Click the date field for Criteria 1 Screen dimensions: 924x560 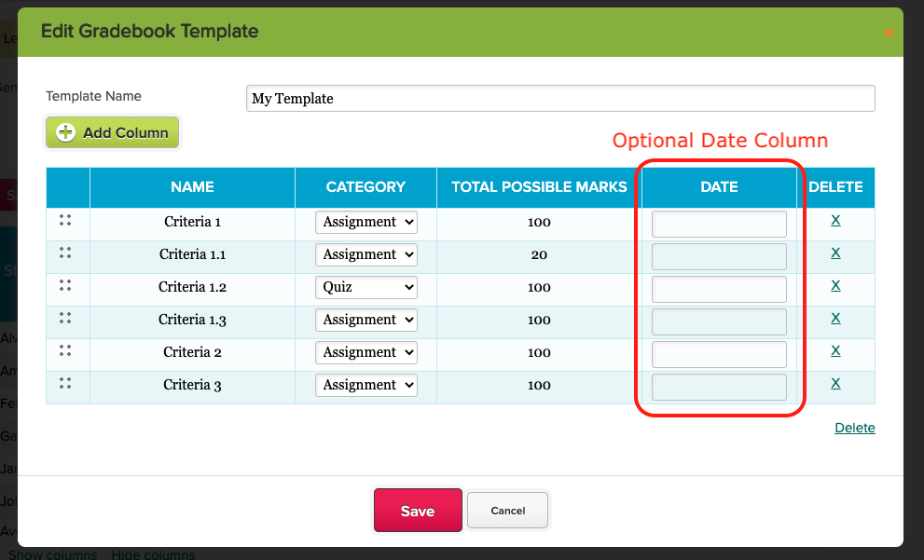pos(719,224)
